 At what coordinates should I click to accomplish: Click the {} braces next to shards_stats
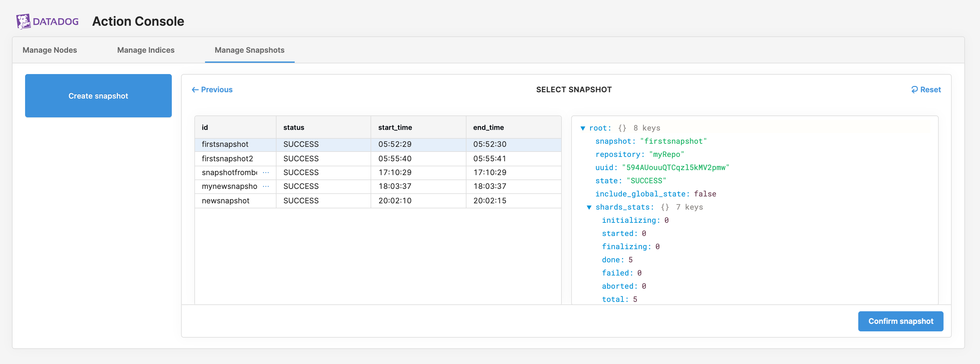pyautogui.click(x=665, y=207)
